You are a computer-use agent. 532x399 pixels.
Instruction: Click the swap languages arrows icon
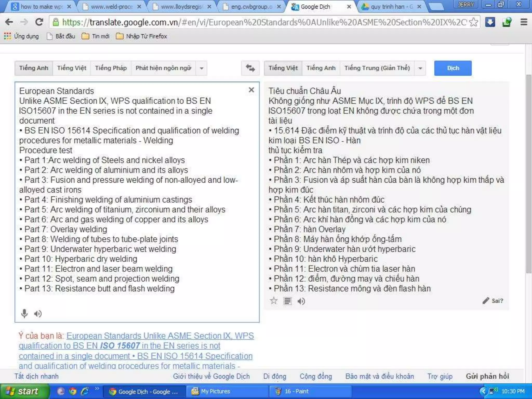[x=250, y=68]
